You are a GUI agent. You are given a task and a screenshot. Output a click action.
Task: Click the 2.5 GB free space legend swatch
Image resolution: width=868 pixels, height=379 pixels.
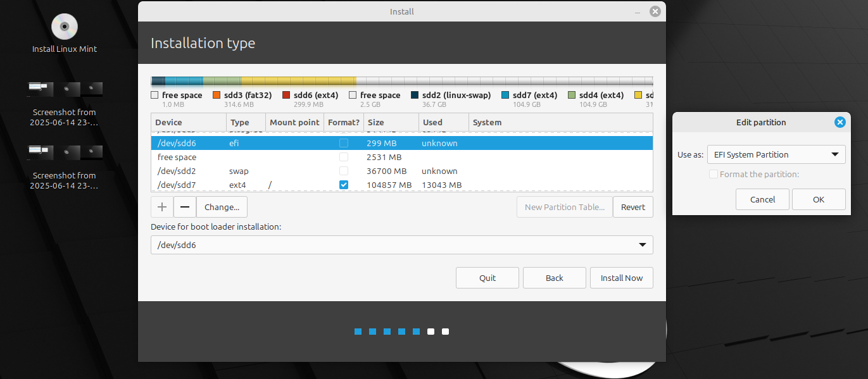click(x=353, y=95)
